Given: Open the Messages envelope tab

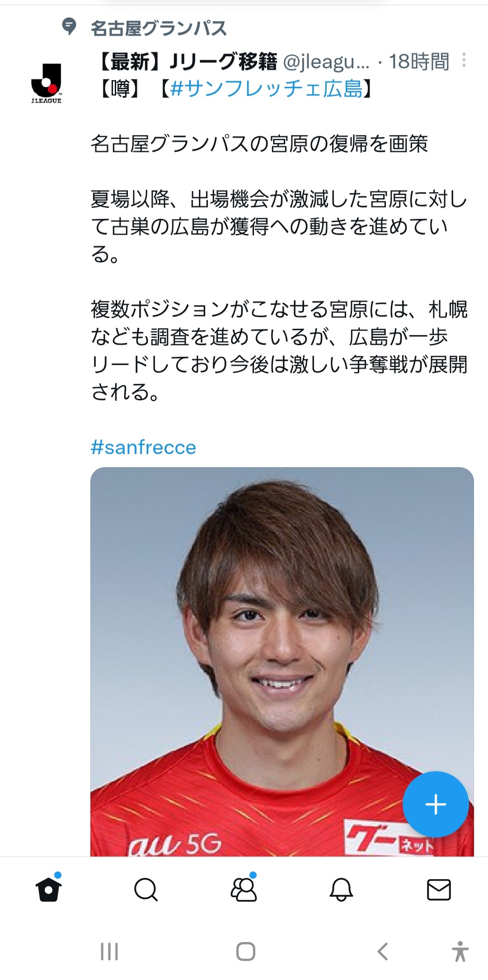Looking at the screenshot, I should (x=439, y=890).
